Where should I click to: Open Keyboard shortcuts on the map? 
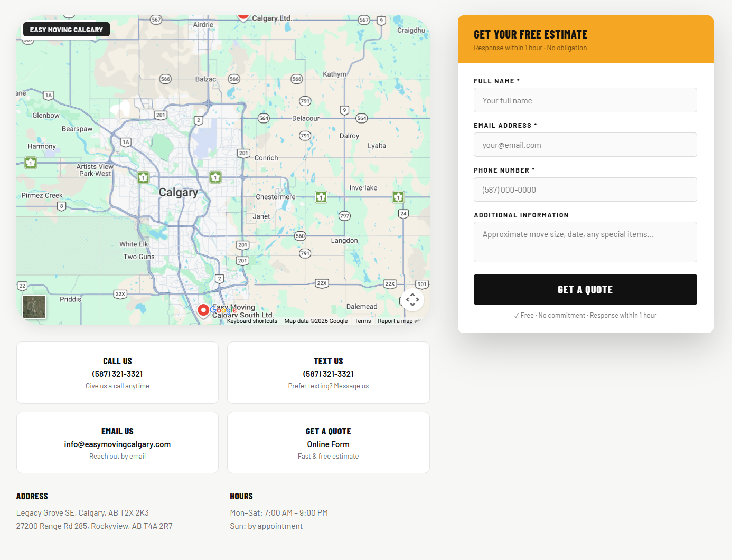click(x=252, y=321)
